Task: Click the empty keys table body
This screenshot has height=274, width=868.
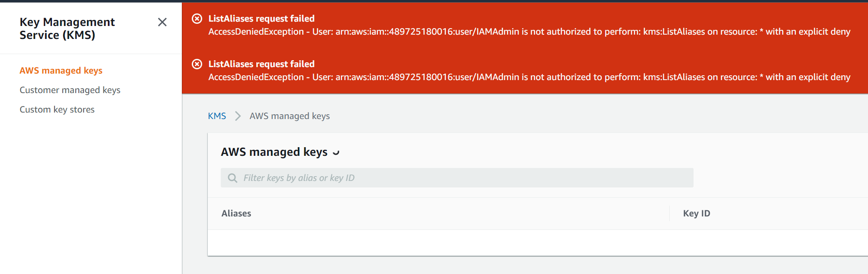Action: click(x=538, y=243)
